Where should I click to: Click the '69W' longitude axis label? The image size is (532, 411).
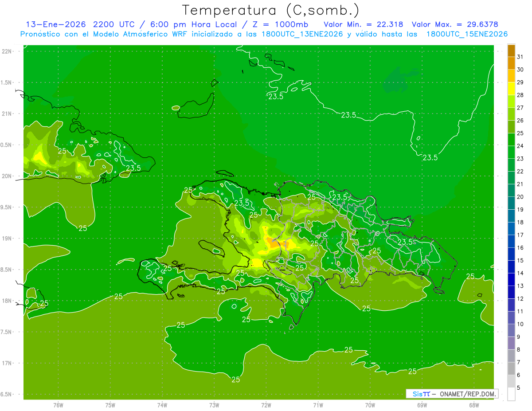pyautogui.click(x=422, y=405)
